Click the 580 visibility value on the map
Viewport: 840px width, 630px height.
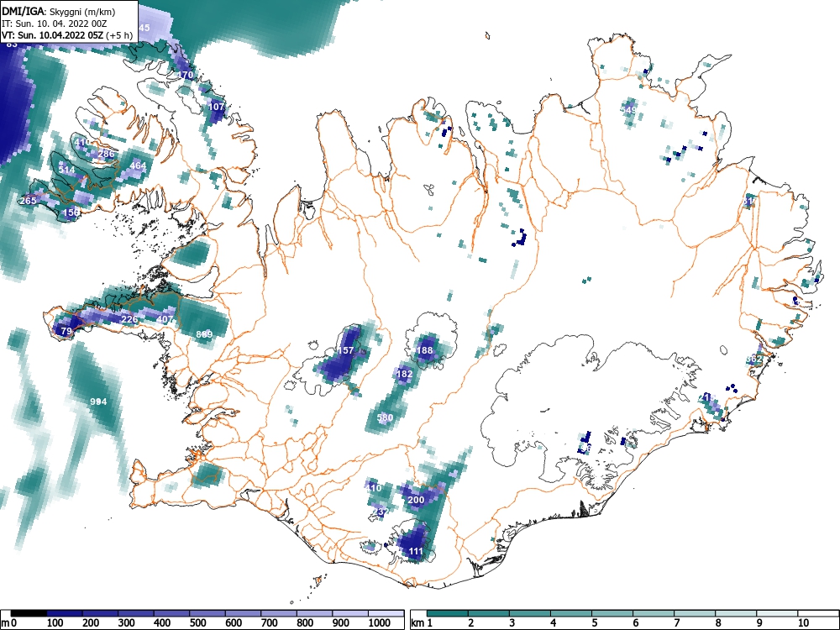point(386,417)
